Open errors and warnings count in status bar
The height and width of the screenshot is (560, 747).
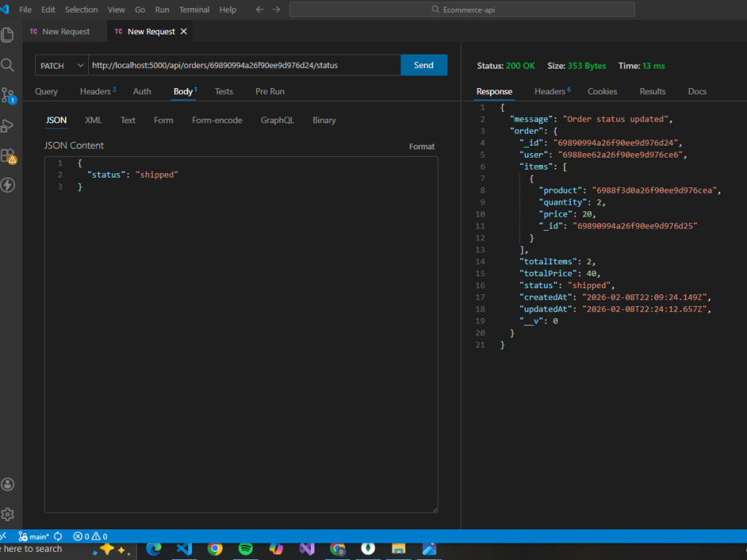(90, 537)
